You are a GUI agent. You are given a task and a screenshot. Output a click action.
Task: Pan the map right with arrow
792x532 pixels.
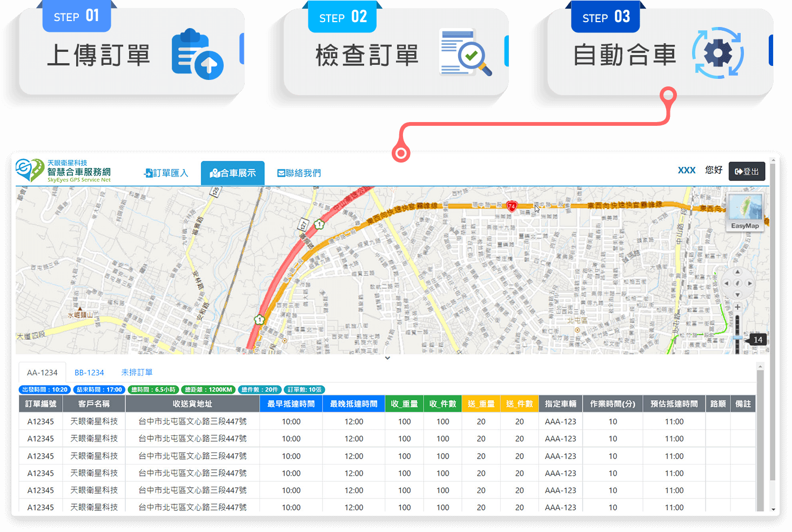tap(749, 283)
